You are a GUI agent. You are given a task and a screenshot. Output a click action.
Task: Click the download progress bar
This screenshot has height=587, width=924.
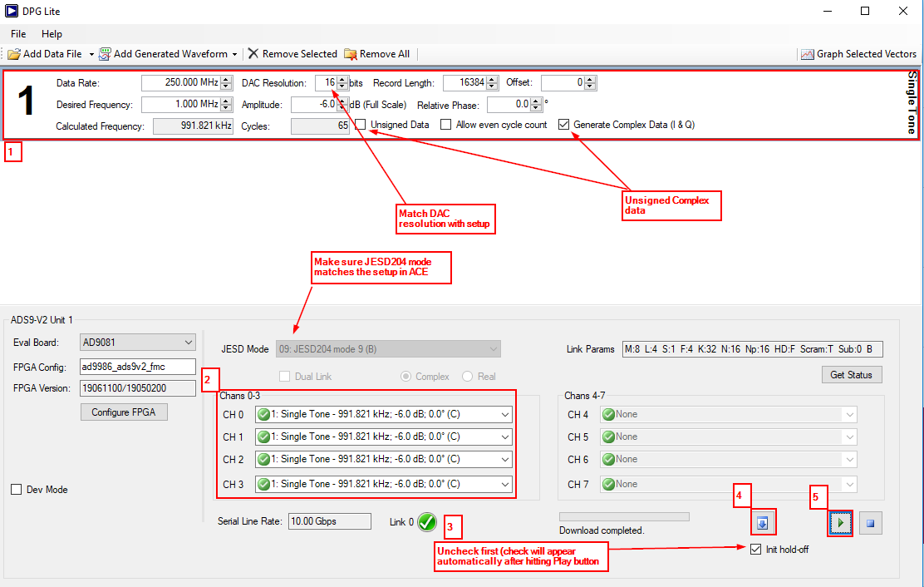point(624,517)
